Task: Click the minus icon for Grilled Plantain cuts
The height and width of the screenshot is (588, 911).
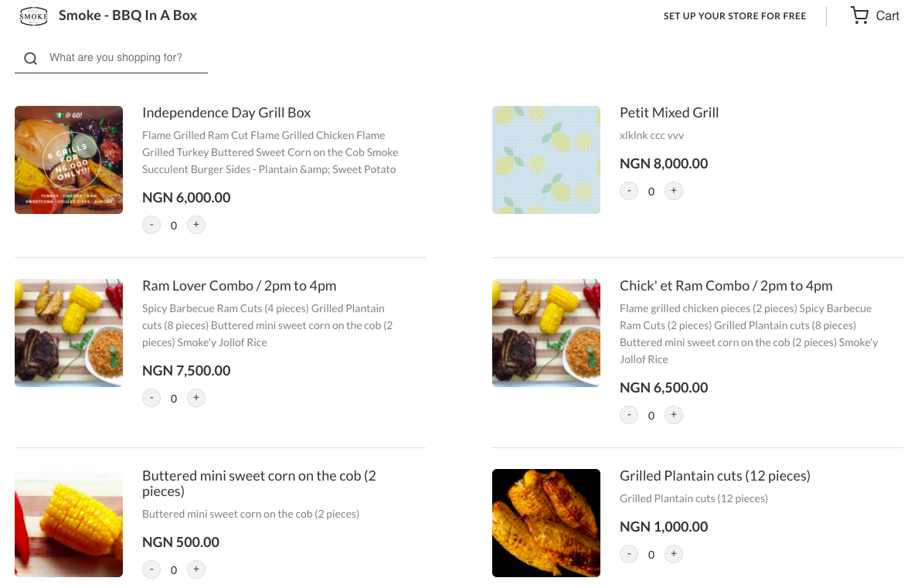Action: [x=629, y=554]
